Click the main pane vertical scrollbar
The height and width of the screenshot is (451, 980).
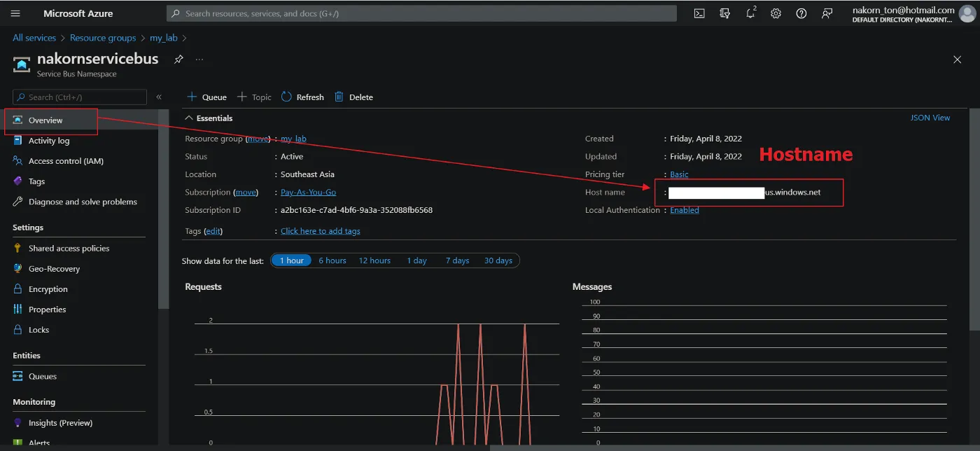point(974,218)
